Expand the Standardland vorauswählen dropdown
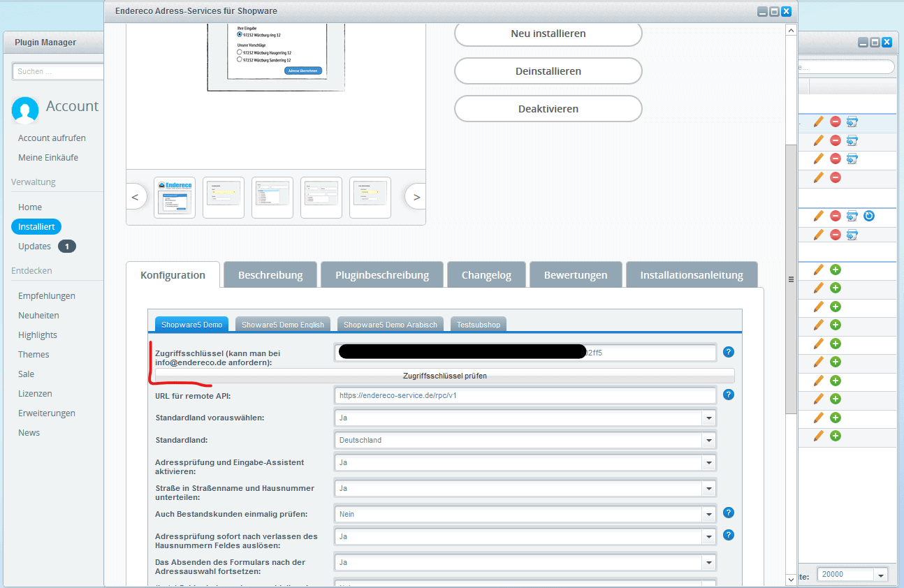The height and width of the screenshot is (588, 904). pyautogui.click(x=709, y=418)
